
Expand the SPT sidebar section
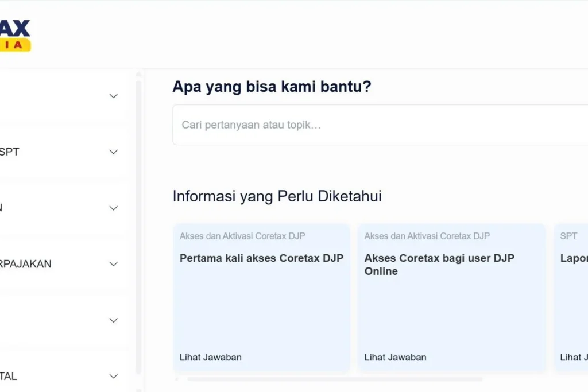coord(113,152)
